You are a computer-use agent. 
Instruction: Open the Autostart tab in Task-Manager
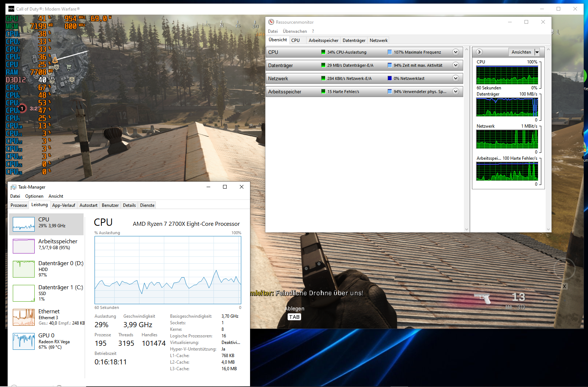88,205
